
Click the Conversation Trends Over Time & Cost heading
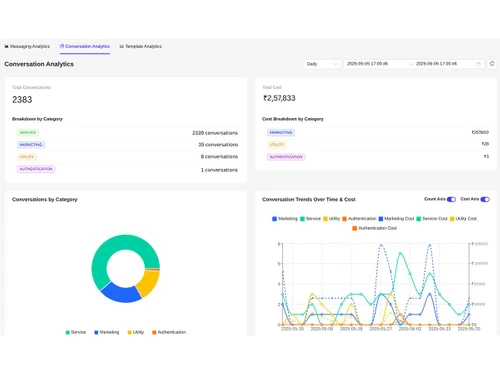[x=309, y=199]
